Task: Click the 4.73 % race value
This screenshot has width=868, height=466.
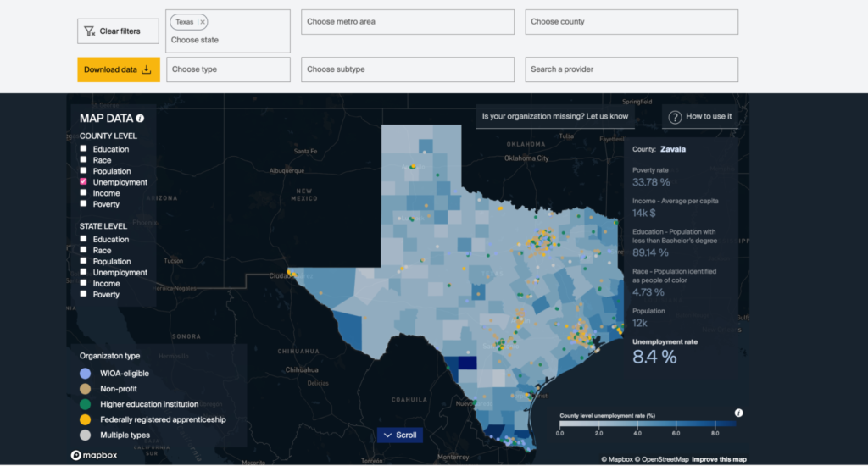Action: pos(648,292)
